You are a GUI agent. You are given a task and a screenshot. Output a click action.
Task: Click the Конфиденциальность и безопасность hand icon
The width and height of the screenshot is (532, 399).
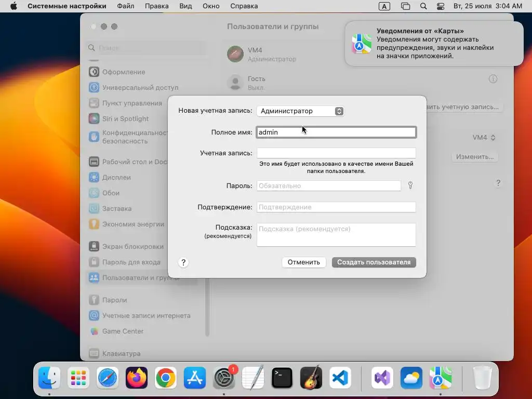94,137
